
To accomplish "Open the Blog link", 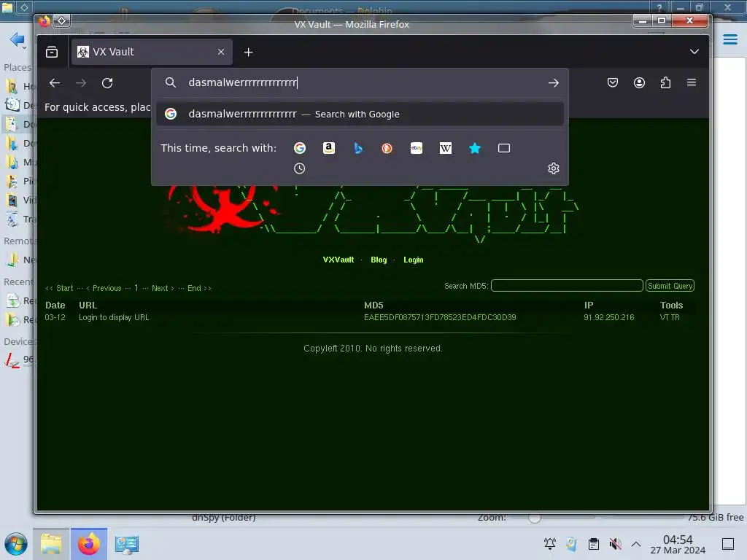I will coord(379,260).
